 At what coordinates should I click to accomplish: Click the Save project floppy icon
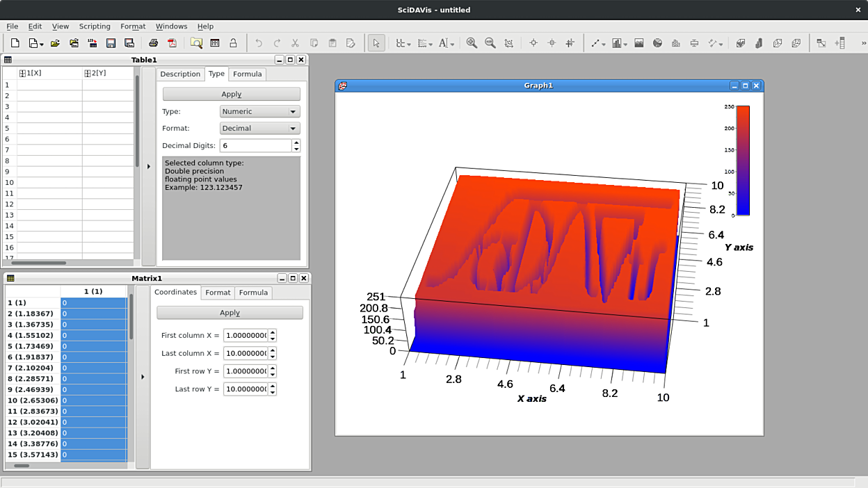pos(111,43)
